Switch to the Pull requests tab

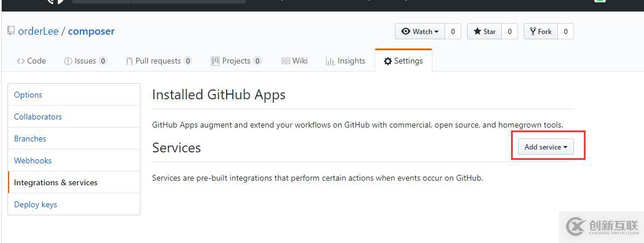[158, 61]
